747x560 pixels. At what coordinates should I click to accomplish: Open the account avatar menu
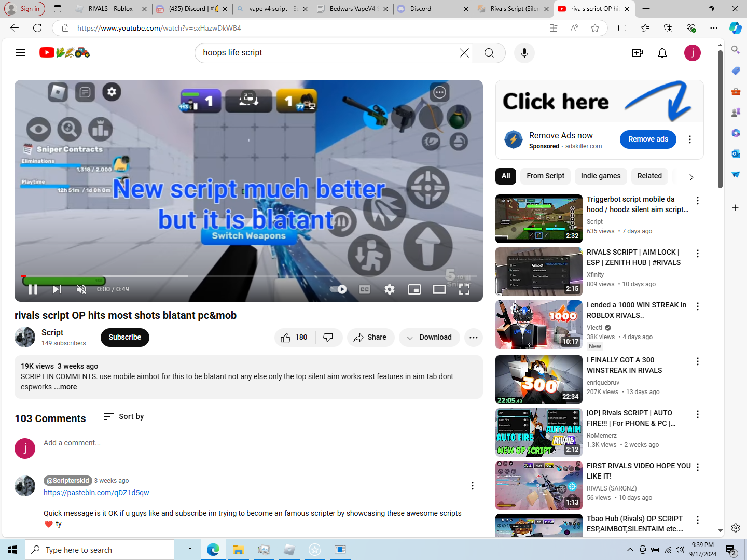(x=693, y=53)
